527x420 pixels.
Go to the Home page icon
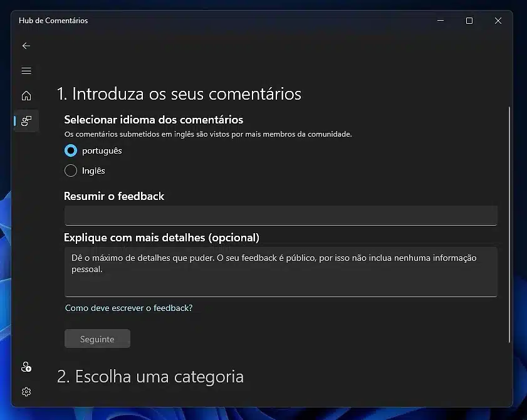[26, 96]
